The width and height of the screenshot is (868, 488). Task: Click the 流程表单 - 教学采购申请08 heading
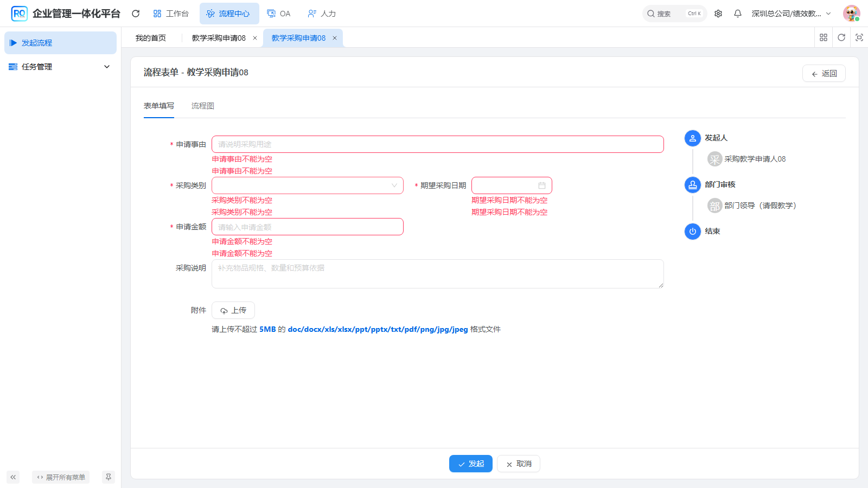(196, 72)
